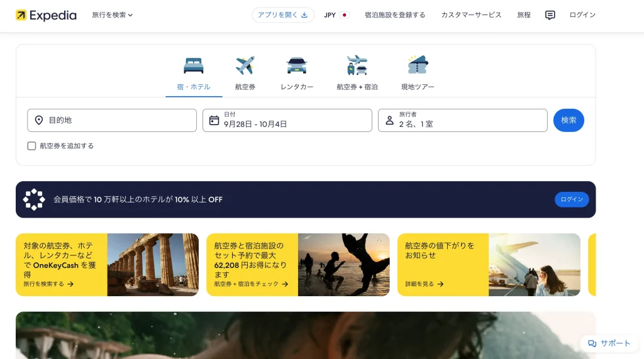This screenshot has height=359, width=644.
Task: Click the ログイン button in member banner
Action: click(571, 199)
